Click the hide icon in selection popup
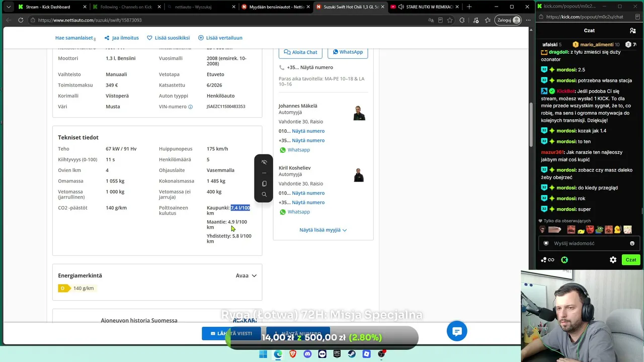The height and width of the screenshot is (362, 644). point(264,162)
